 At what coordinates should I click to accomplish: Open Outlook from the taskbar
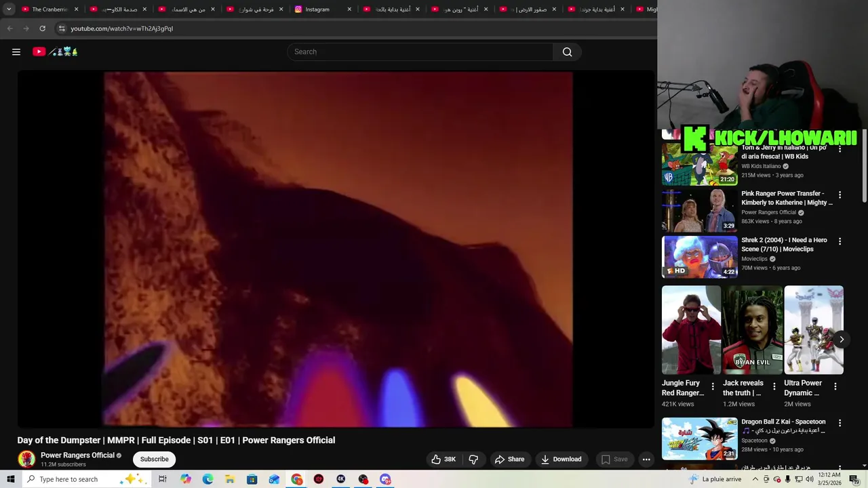[274, 479]
